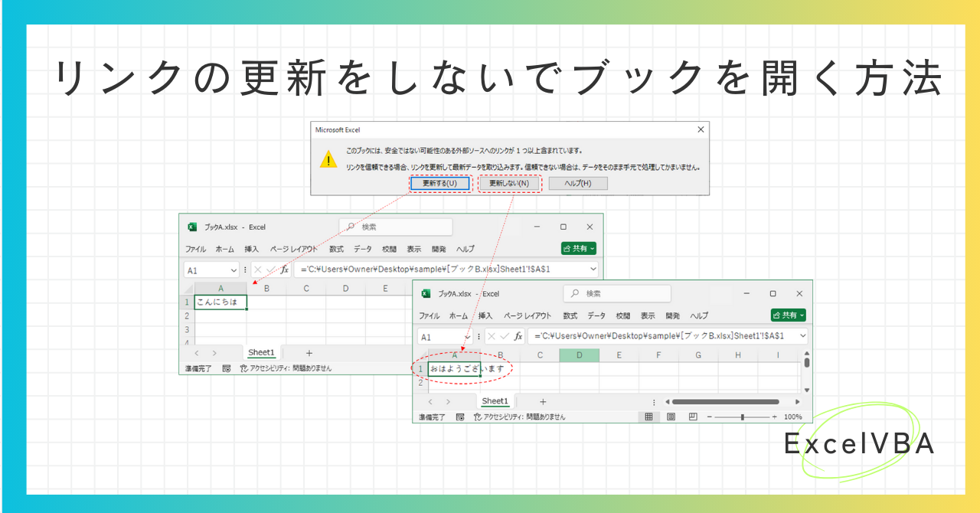
Task: Click the zoom slider handle in status bar
Action: (742, 417)
